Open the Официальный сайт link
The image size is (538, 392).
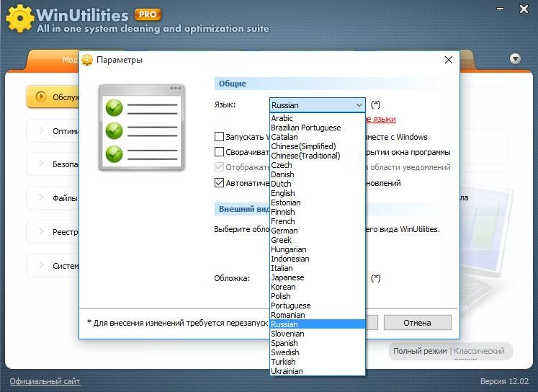(45, 381)
